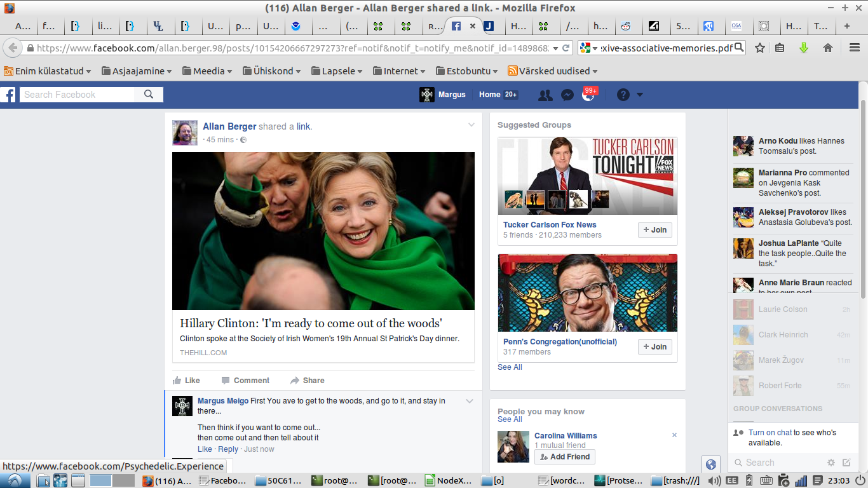Image resolution: width=868 pixels, height=488 pixels.
Task: Click the Search Facebook input field
Action: click(78, 95)
